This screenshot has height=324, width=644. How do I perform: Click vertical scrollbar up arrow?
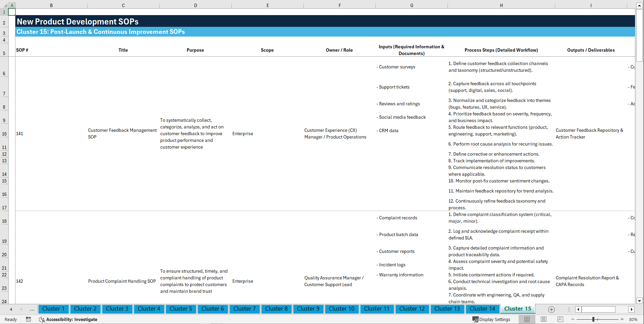[x=639, y=6]
